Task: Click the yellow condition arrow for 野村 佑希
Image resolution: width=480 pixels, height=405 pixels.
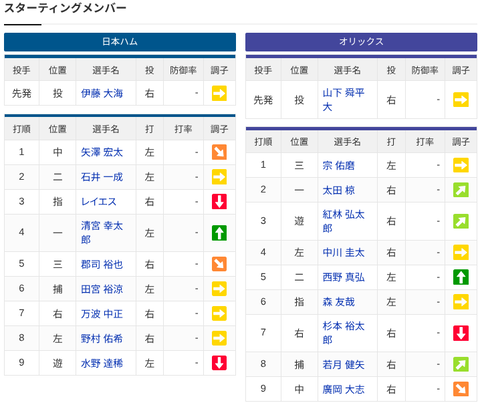Action: 219,338
